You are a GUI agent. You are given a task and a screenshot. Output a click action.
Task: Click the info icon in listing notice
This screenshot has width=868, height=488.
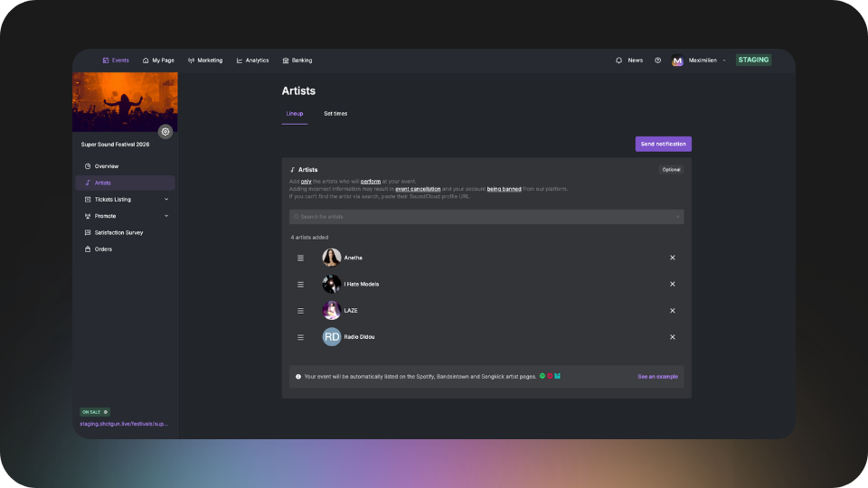click(298, 377)
